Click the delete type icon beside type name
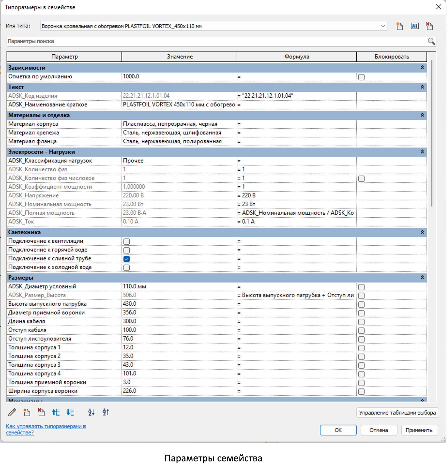The height and width of the screenshot is (476, 448). click(x=429, y=26)
